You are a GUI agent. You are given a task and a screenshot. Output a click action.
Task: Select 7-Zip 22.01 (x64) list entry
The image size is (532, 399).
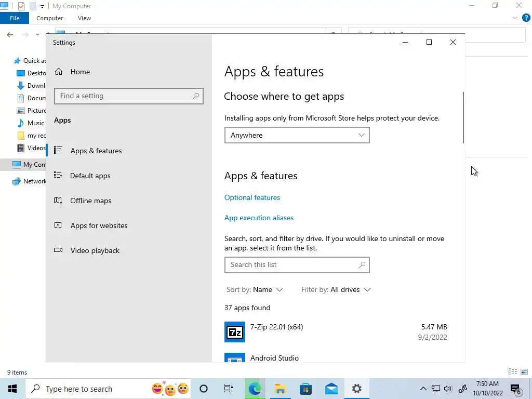point(336,332)
